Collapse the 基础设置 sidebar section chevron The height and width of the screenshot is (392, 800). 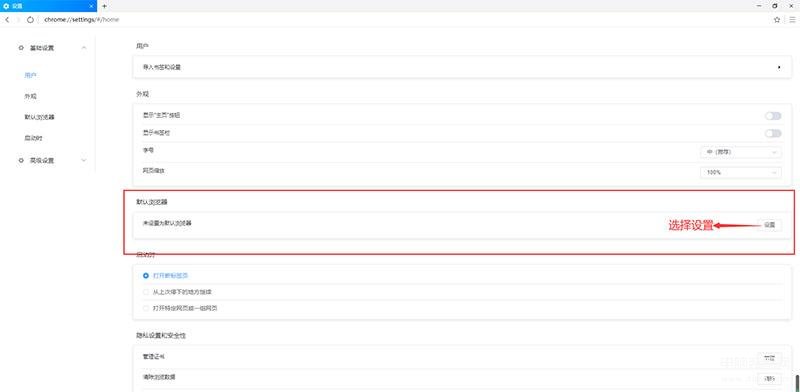[84, 48]
